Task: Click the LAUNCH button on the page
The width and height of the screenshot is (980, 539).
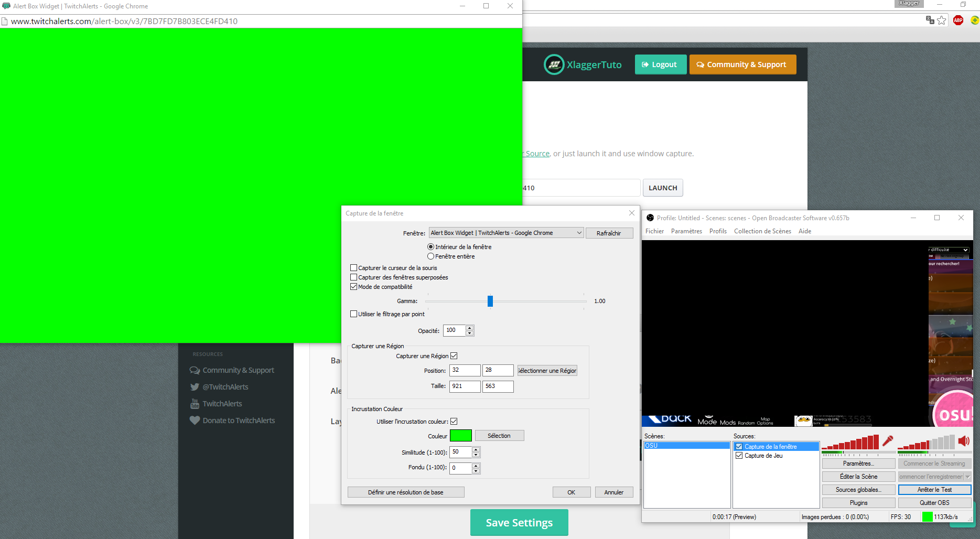Action: pos(663,188)
